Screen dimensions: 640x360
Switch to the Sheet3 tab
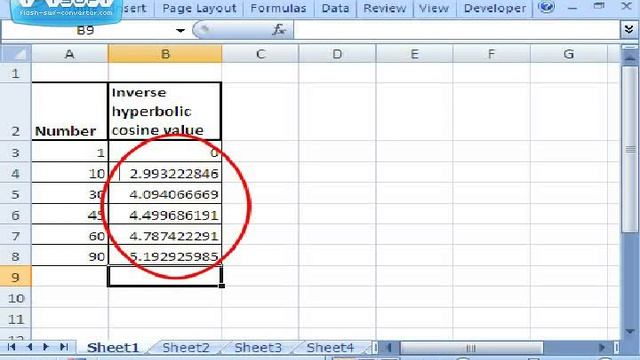point(258,347)
